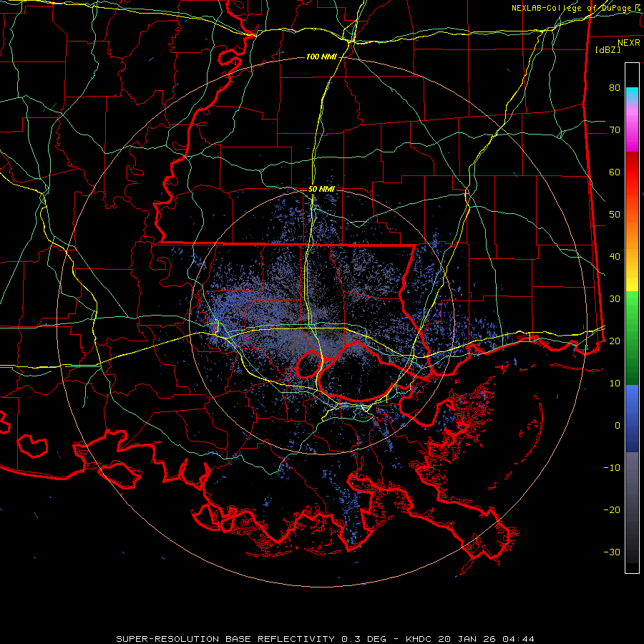Click the 60 dBZ scale label
Viewport: 644px width, 644px height.
pyautogui.click(x=615, y=172)
